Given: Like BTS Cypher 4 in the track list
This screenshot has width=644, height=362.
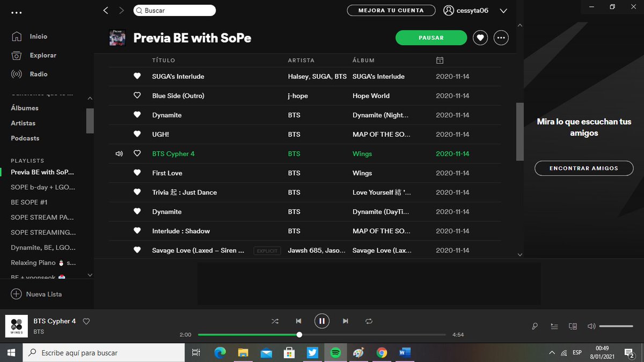Looking at the screenshot, I should [137, 153].
